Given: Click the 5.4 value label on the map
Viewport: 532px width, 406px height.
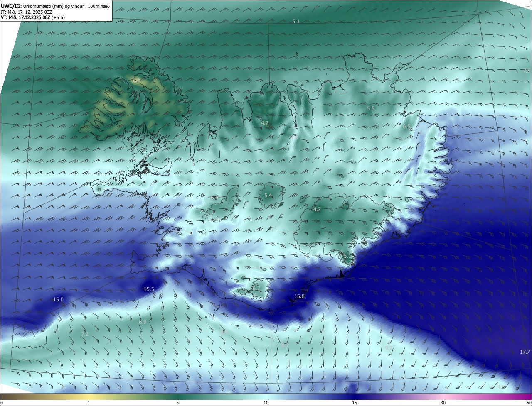Looking at the screenshot, I should (x=268, y=195).
